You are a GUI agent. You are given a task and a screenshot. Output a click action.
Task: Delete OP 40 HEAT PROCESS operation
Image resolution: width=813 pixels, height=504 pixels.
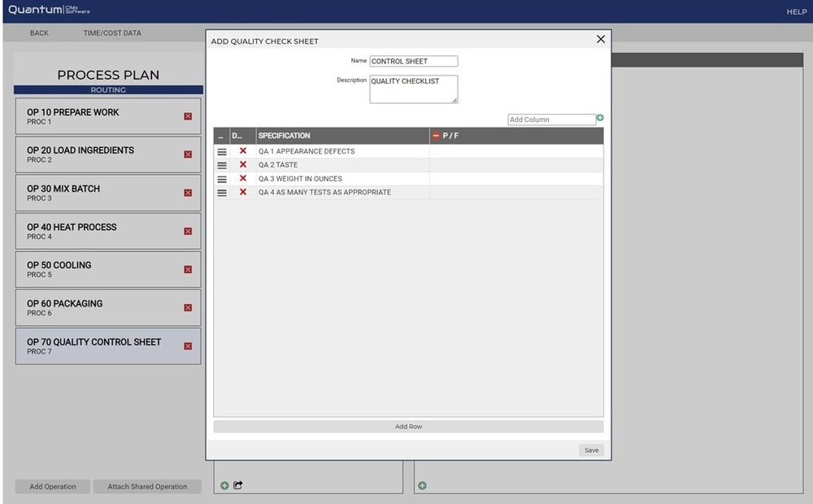(188, 231)
